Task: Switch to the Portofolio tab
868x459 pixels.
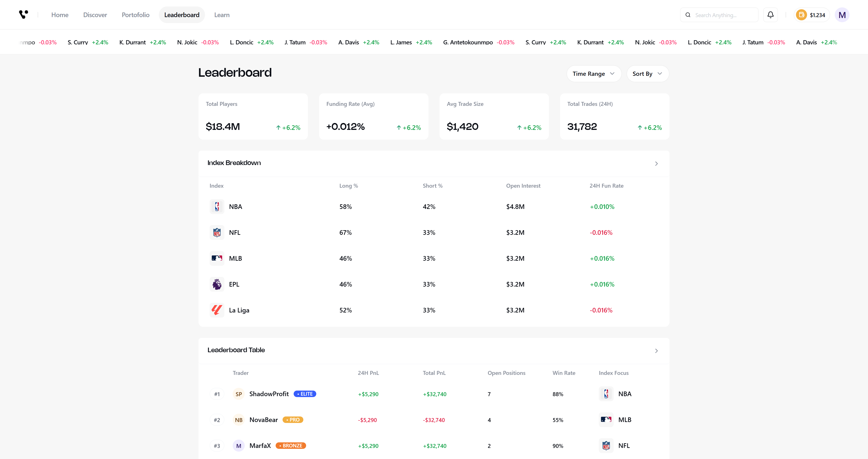Action: click(x=136, y=15)
